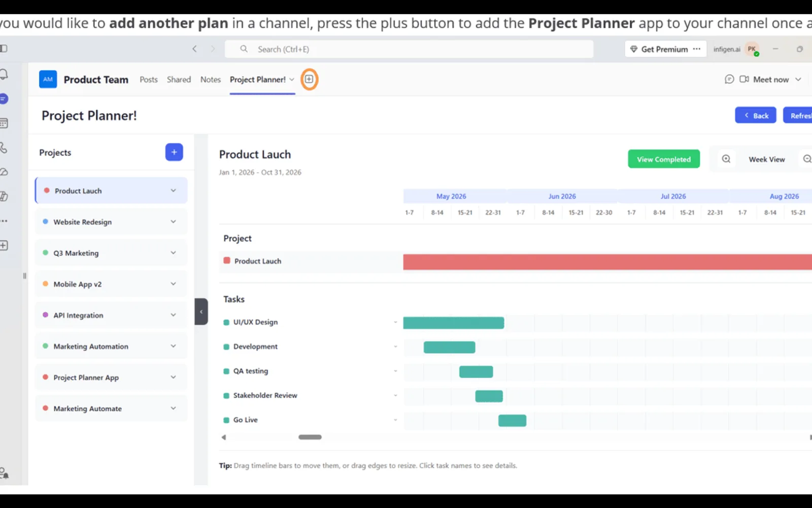
Task: Expand the Q3 Marketing project chevron
Action: click(173, 252)
